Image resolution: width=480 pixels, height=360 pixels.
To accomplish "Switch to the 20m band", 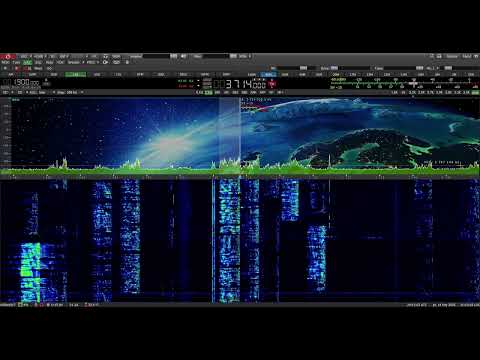I will point(336,74).
